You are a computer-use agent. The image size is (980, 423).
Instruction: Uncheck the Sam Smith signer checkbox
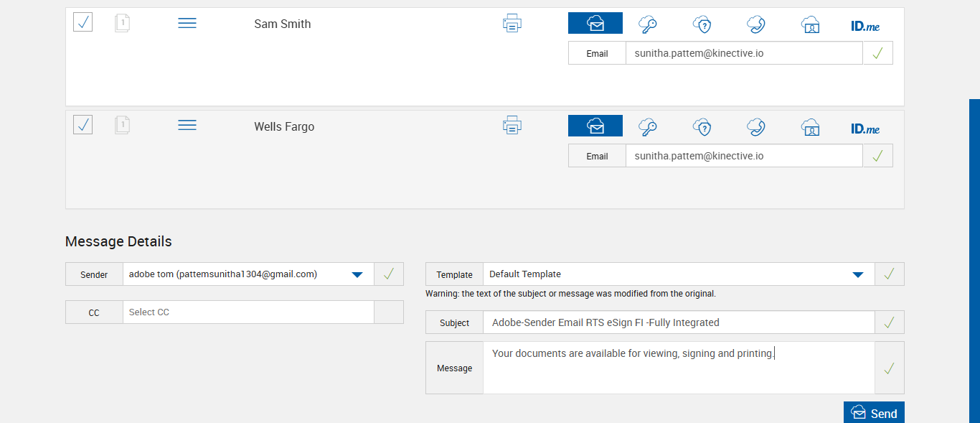click(x=83, y=22)
